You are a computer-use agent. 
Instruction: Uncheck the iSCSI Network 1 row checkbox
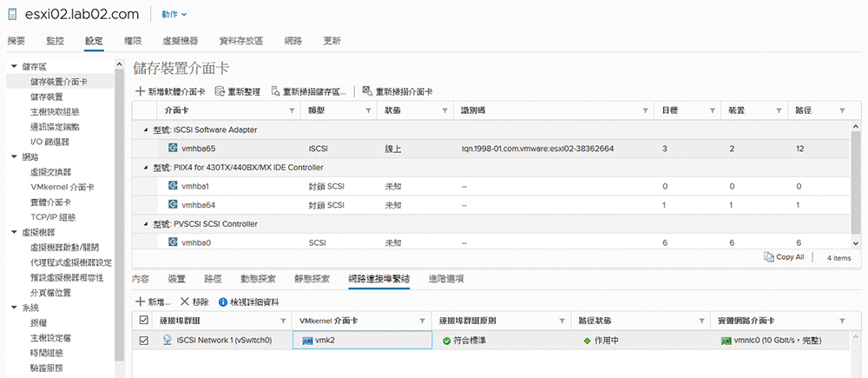(x=144, y=341)
